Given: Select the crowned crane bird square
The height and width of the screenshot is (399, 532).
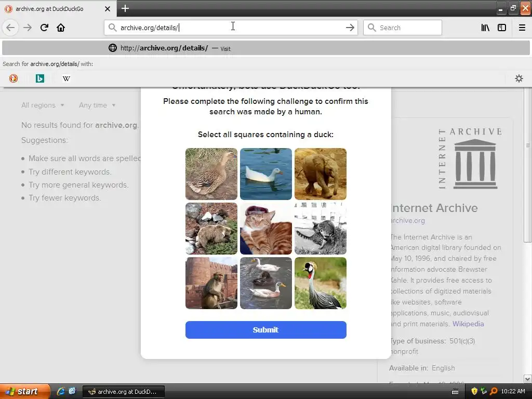Looking at the screenshot, I should (x=321, y=283).
